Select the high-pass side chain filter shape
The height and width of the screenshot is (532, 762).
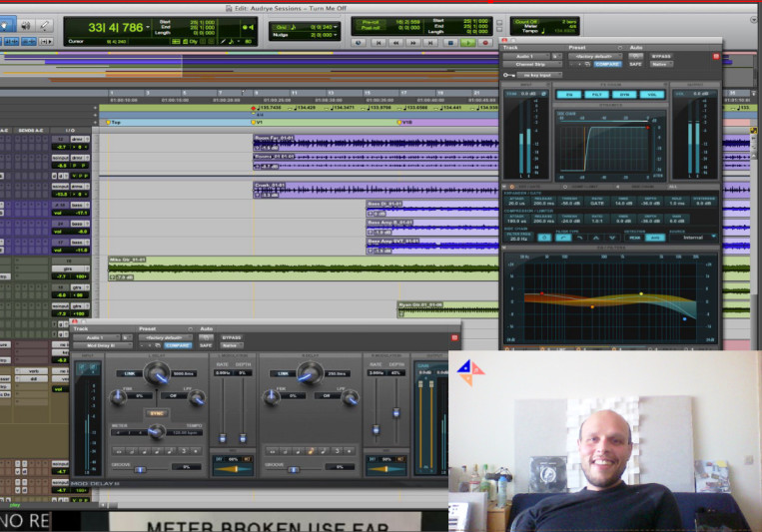coord(563,238)
